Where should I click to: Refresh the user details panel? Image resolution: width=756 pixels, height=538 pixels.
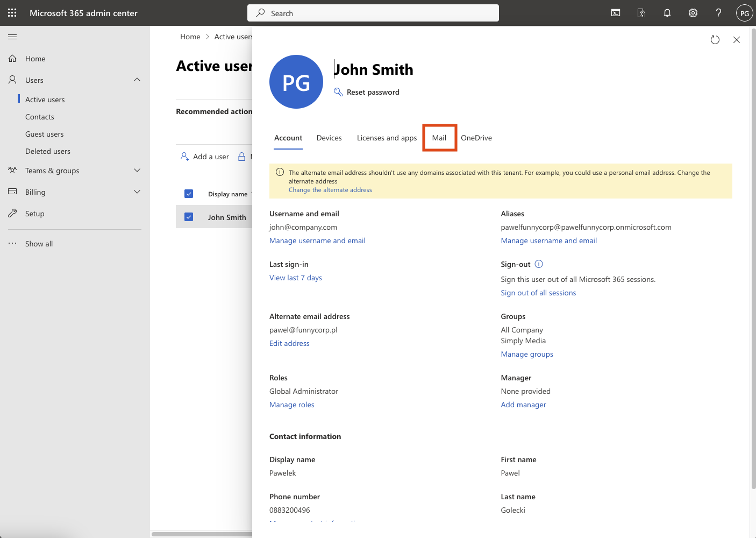[x=715, y=40]
